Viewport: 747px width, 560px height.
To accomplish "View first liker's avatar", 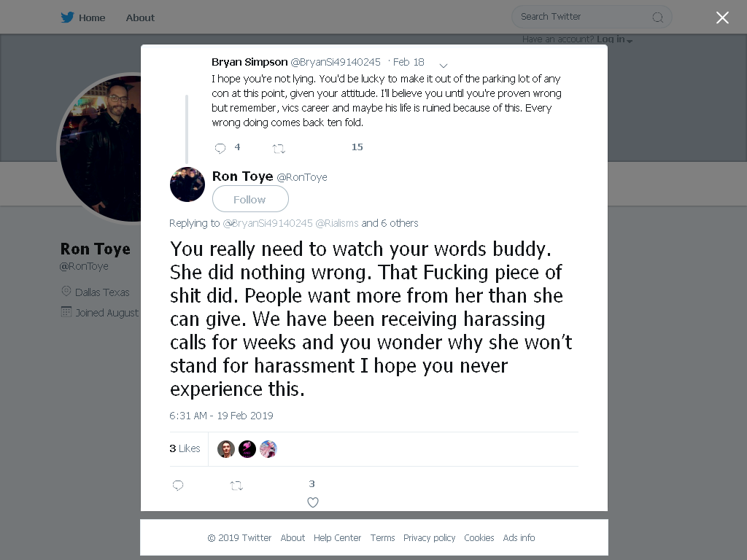I will click(x=226, y=448).
